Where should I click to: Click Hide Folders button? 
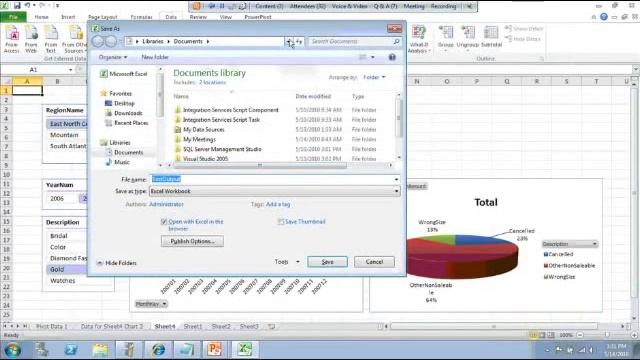[x=117, y=263]
